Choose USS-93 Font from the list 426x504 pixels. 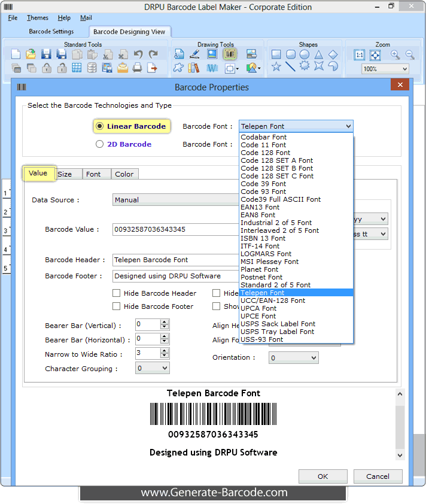tap(297, 340)
